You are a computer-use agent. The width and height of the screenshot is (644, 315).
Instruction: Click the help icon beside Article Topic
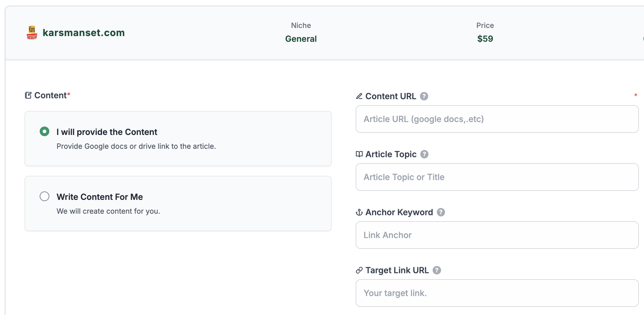click(x=424, y=154)
